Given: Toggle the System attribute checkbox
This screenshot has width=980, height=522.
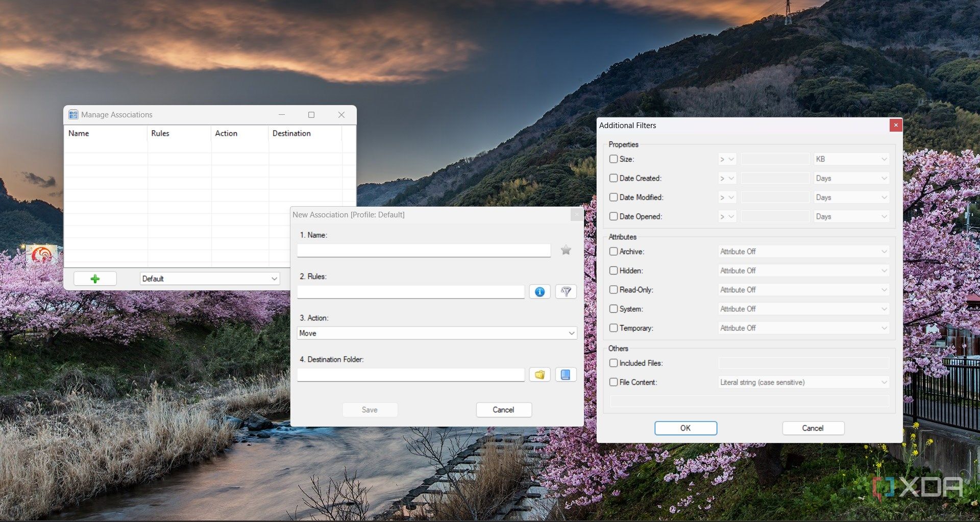Looking at the screenshot, I should [x=614, y=309].
